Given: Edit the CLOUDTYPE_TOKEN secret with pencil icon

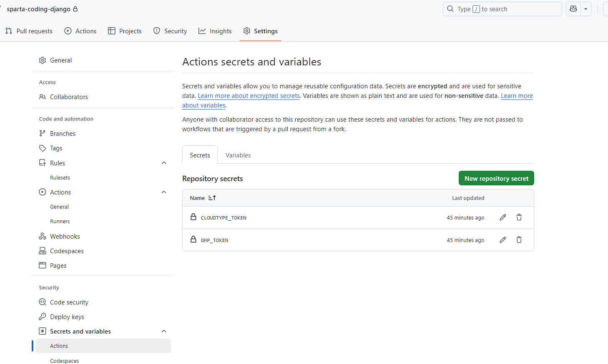Looking at the screenshot, I should point(503,217).
